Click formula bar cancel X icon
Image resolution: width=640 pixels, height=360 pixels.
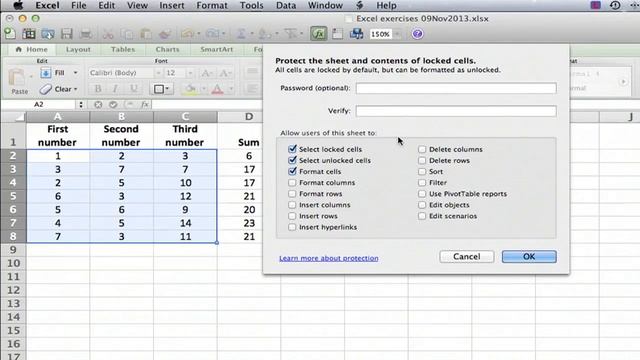point(98,104)
